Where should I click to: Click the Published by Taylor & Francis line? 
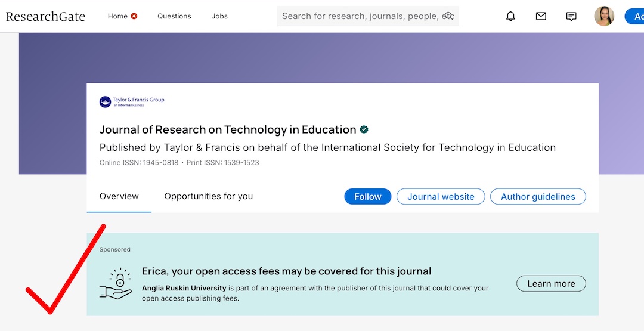(327, 147)
